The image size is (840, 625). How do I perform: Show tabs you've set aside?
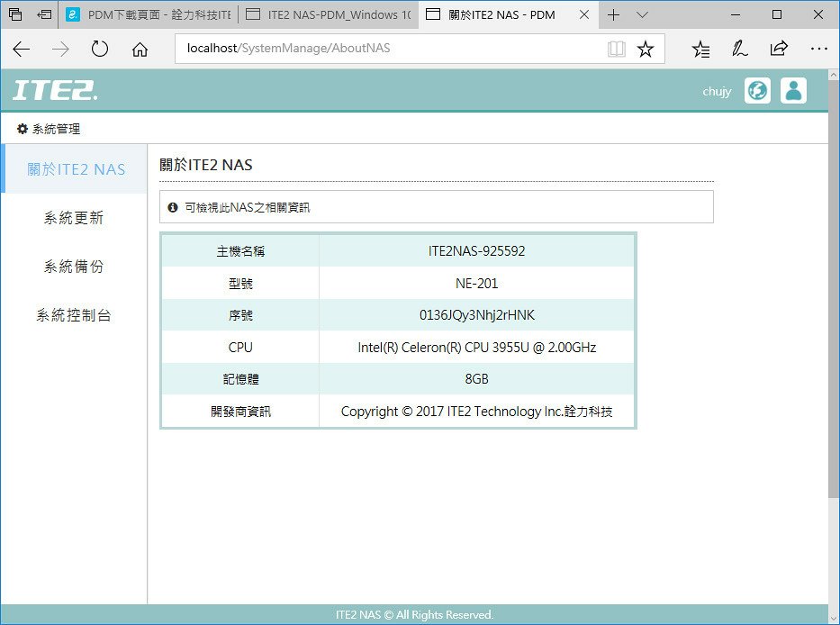[15, 14]
